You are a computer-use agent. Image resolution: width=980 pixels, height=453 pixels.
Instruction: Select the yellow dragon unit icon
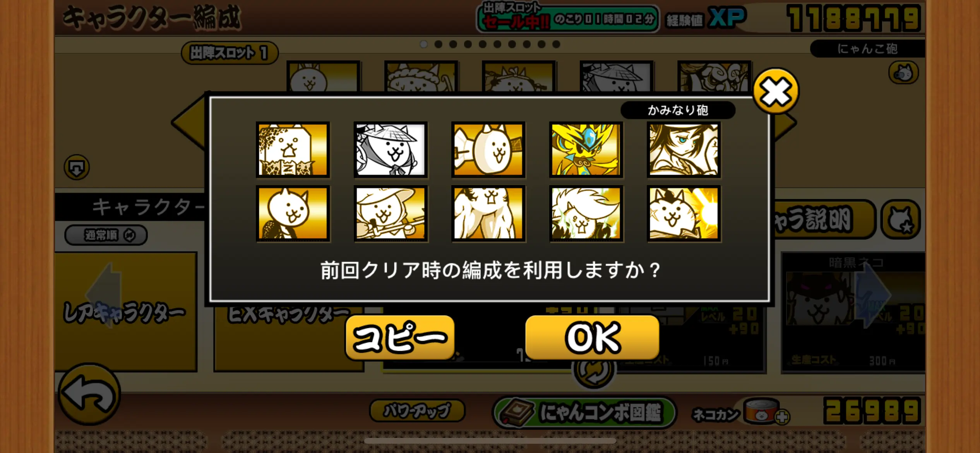tap(586, 149)
